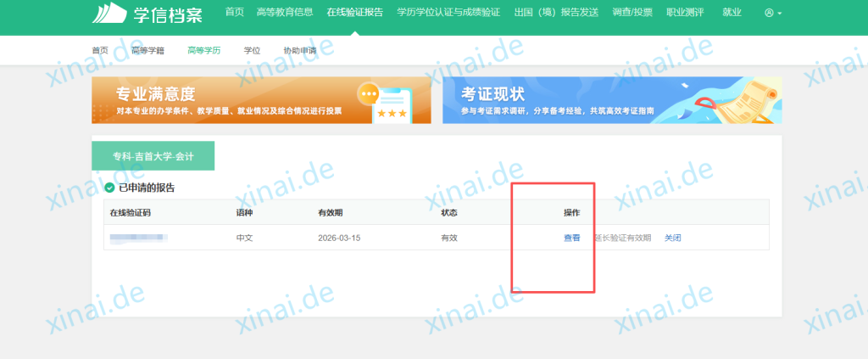Switch to sub-nav 首页 tab
Viewport: 868px width, 359px height.
pos(100,50)
